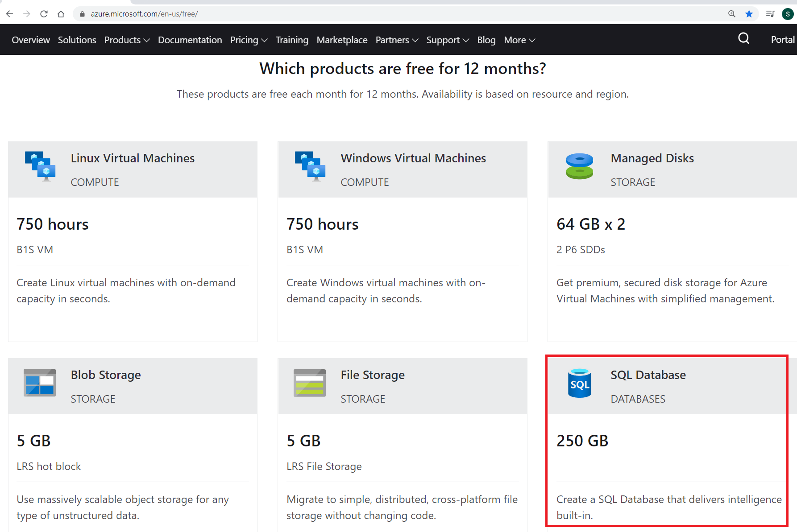
Task: Expand the More dropdown menu
Action: [519, 40]
